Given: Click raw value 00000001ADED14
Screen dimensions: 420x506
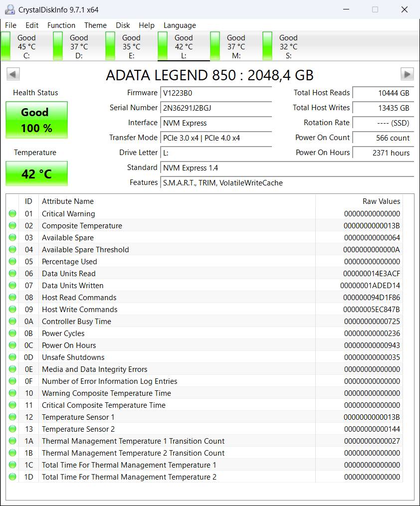Looking at the screenshot, I should (x=370, y=286).
